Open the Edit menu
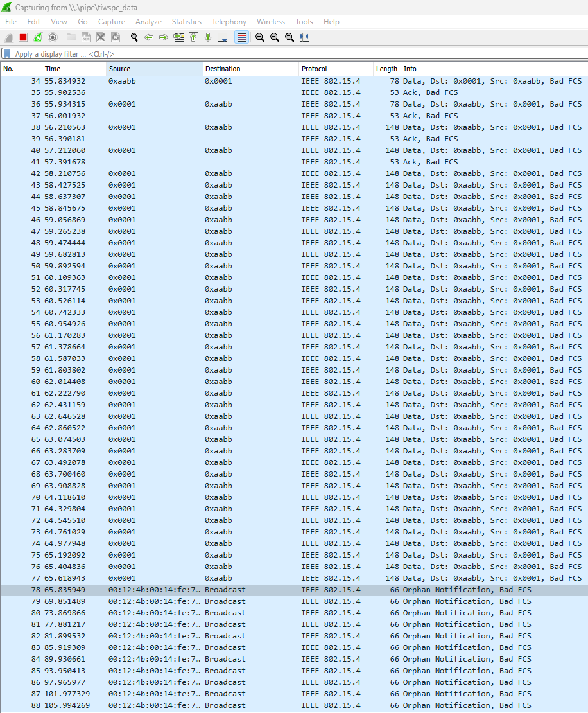This screenshot has height=713, width=588. (x=33, y=22)
